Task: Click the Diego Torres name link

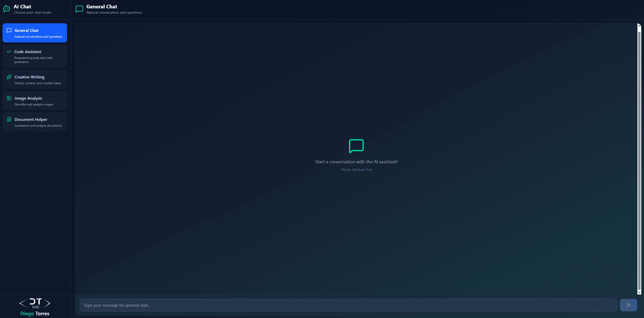Action: coord(35,313)
